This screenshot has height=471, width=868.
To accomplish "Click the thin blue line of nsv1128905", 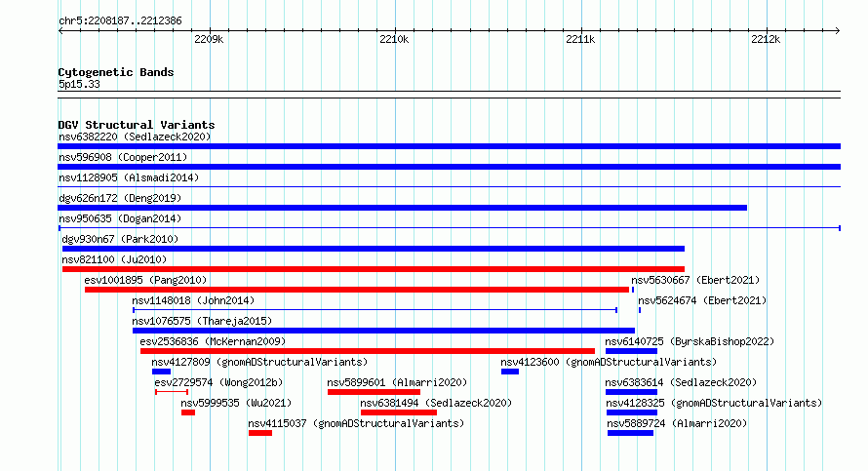I will 449,187.
